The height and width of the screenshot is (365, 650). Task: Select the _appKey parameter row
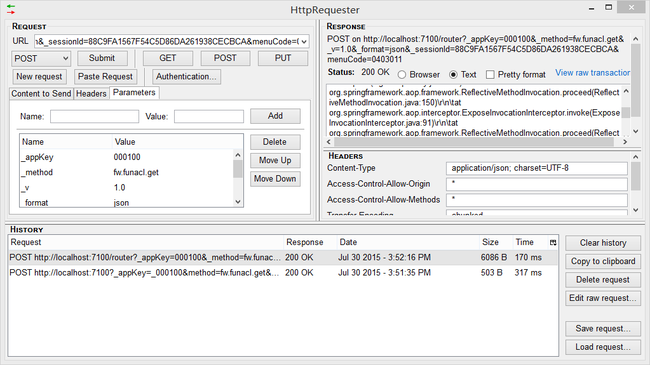(126, 157)
